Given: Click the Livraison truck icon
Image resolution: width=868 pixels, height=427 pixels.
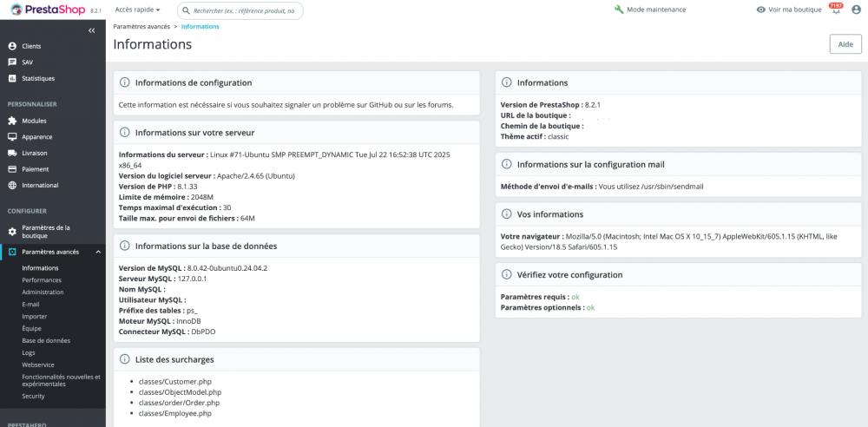Looking at the screenshot, I should click(12, 153).
